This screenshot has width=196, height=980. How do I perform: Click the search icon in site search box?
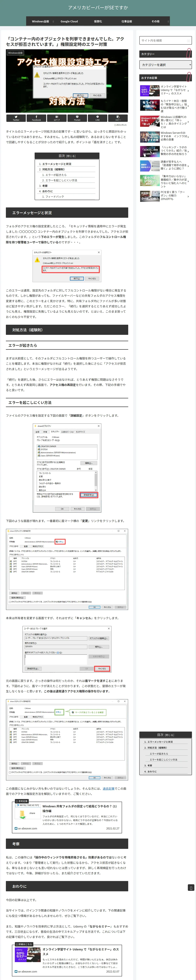188,40
